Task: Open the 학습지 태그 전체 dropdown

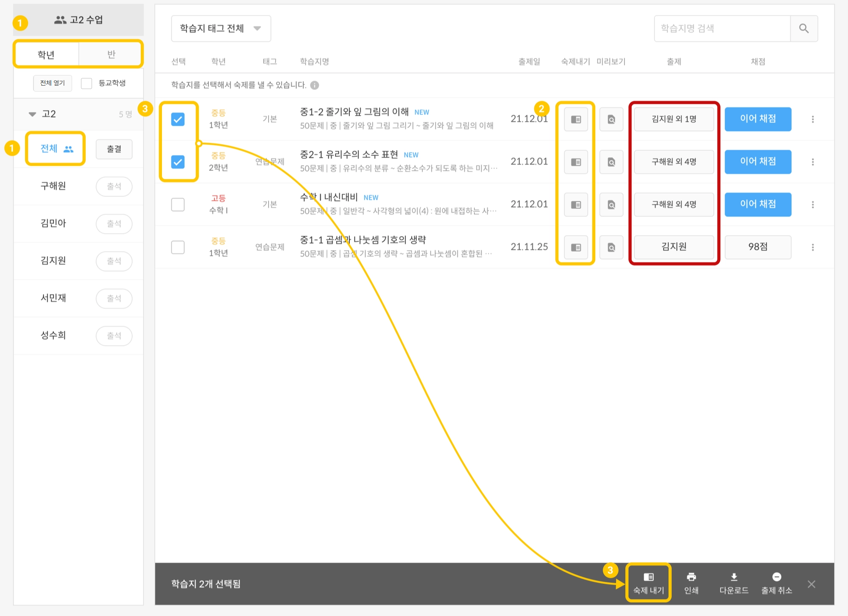Action: (220, 28)
